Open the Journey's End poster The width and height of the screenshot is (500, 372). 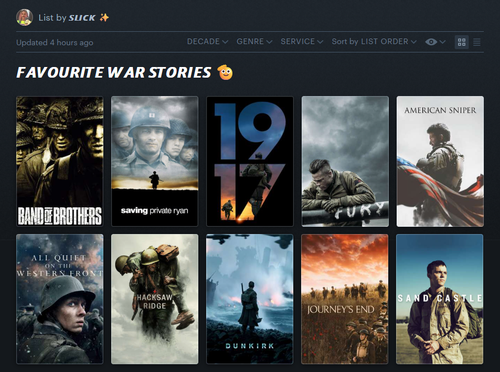(x=345, y=299)
